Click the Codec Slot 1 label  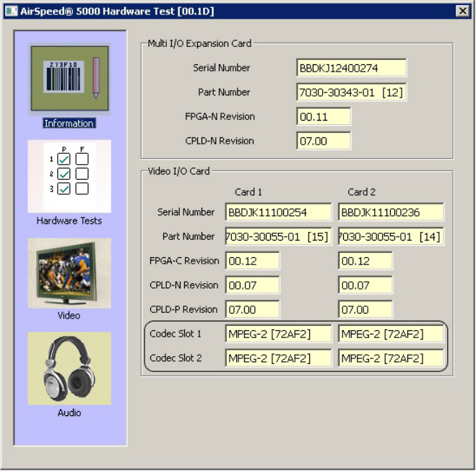[x=176, y=334]
